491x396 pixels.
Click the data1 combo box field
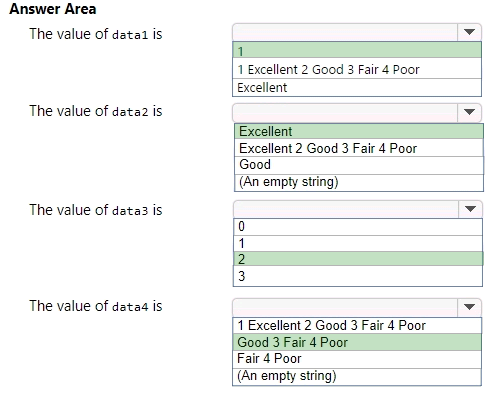pyautogui.click(x=345, y=32)
